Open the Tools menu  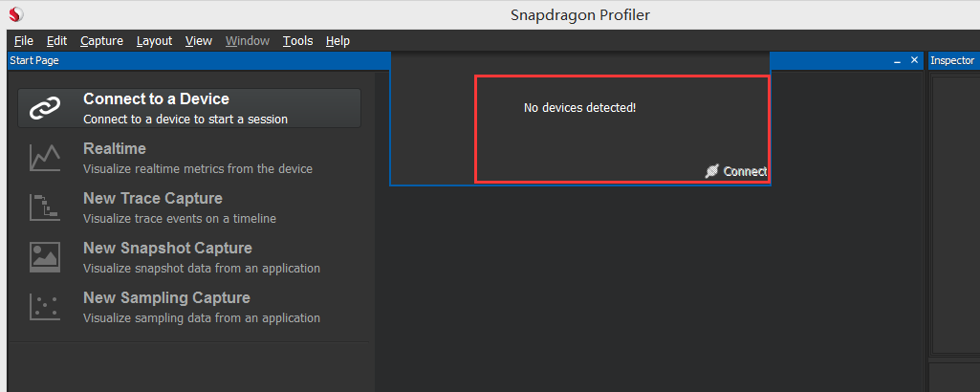297,41
